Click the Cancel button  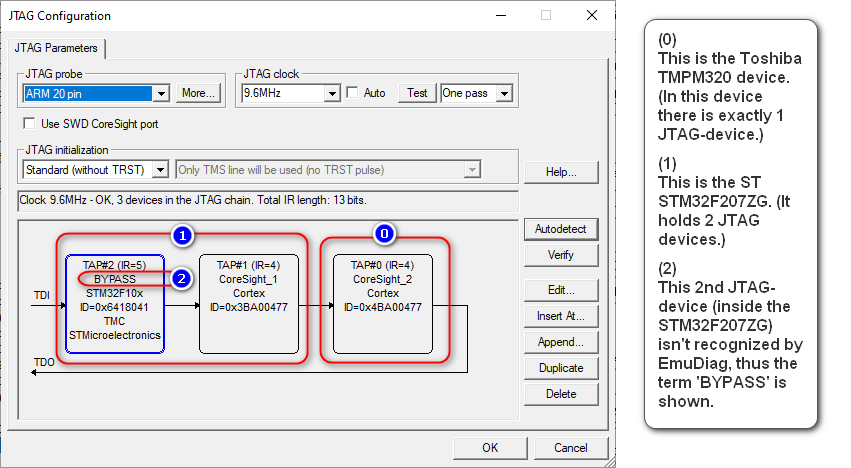pyautogui.click(x=570, y=448)
